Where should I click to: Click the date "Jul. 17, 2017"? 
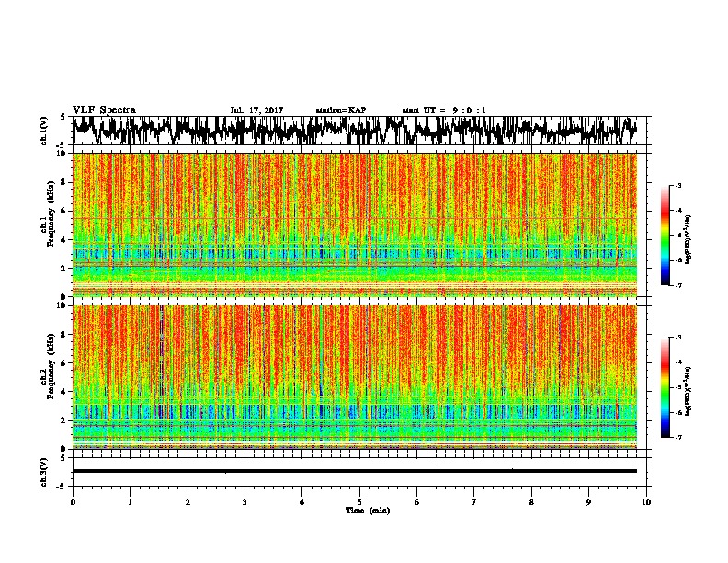[x=256, y=110]
